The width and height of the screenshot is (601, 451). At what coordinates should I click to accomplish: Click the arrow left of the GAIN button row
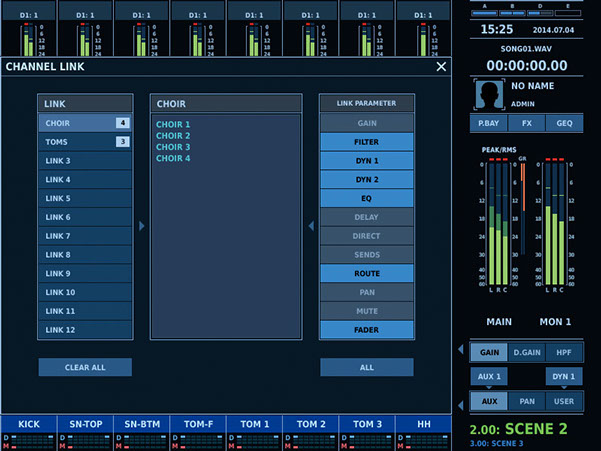(x=461, y=352)
